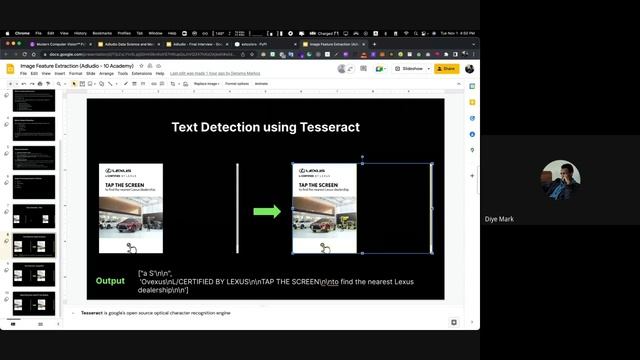Image resolution: width=640 pixels, height=360 pixels.
Task: Click the border dash icon
Action: [x=143, y=84]
